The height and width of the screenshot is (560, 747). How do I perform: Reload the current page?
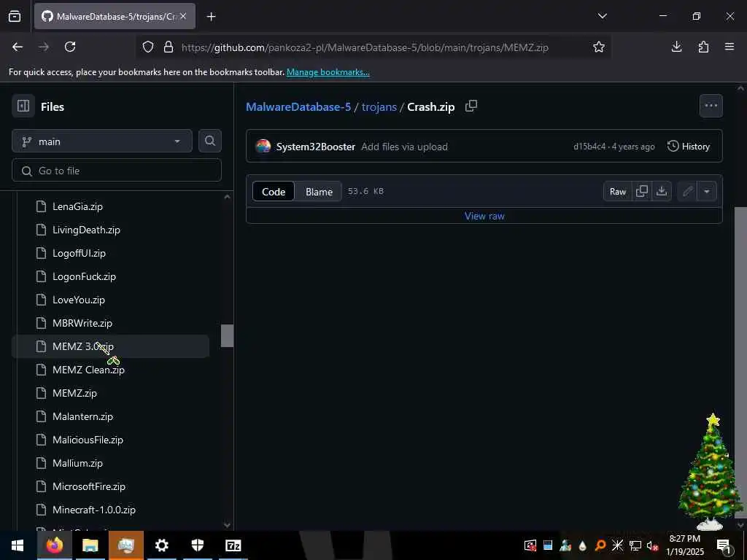[70, 47]
